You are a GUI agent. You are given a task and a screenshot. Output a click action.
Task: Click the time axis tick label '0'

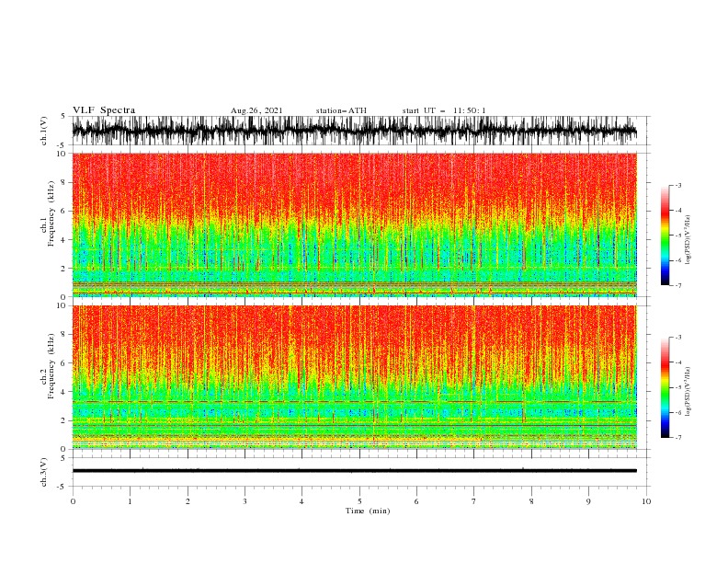coord(73,501)
